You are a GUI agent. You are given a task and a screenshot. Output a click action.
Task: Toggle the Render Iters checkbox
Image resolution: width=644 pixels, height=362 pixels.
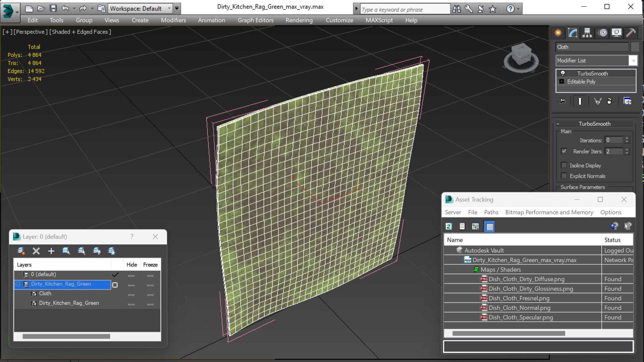(x=564, y=151)
